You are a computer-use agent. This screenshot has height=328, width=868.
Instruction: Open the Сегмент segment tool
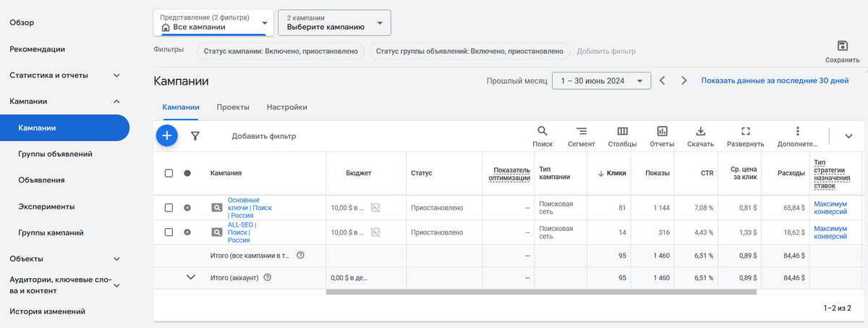tap(581, 135)
